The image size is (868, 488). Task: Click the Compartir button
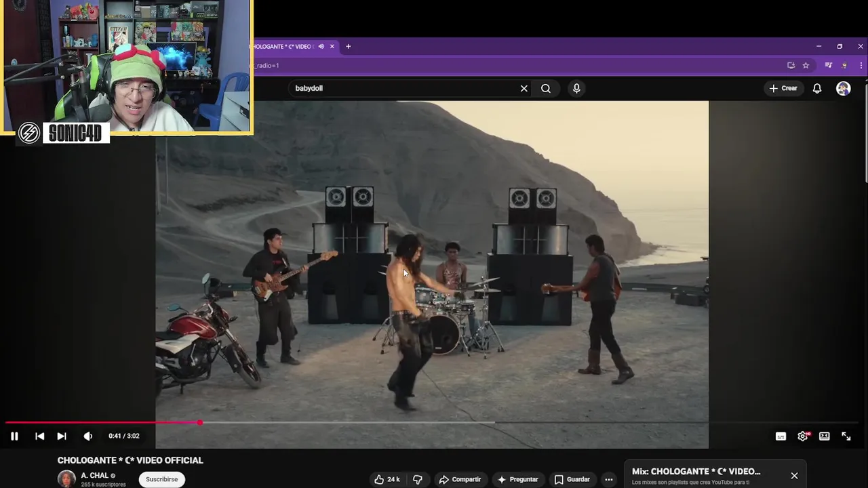coord(460,479)
